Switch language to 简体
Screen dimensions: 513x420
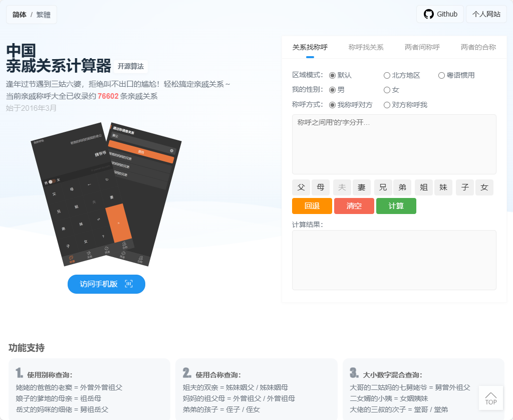pyautogui.click(x=20, y=15)
